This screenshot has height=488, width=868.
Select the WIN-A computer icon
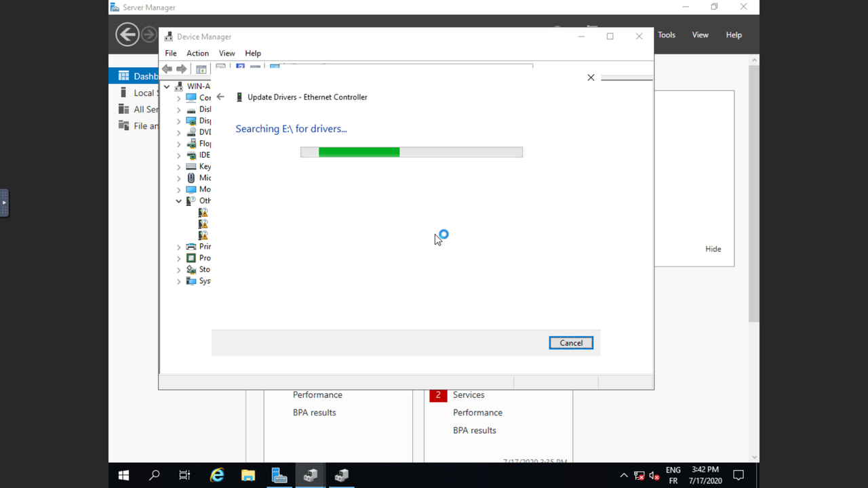[x=179, y=87]
